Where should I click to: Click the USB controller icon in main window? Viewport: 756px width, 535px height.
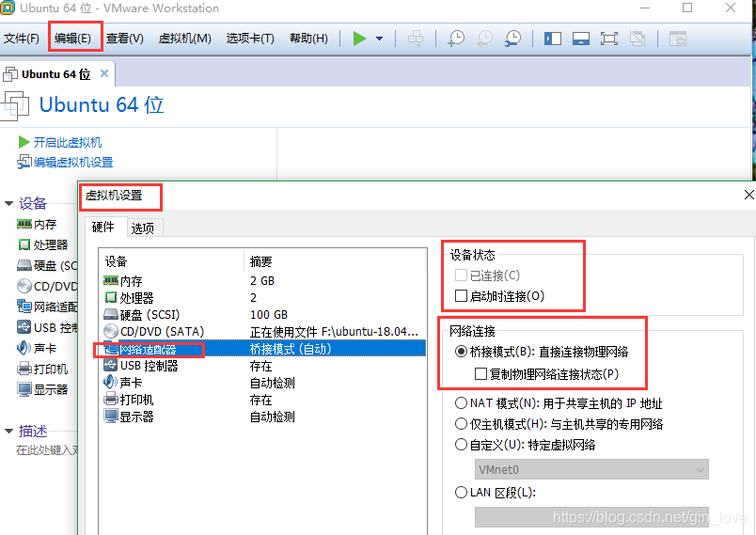coord(24,327)
